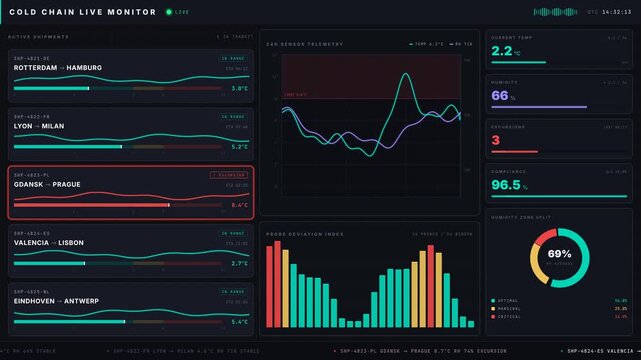Viewport: 641px width, 360px height.
Task: Click the red critical segment of donut
Action: click(x=545, y=237)
